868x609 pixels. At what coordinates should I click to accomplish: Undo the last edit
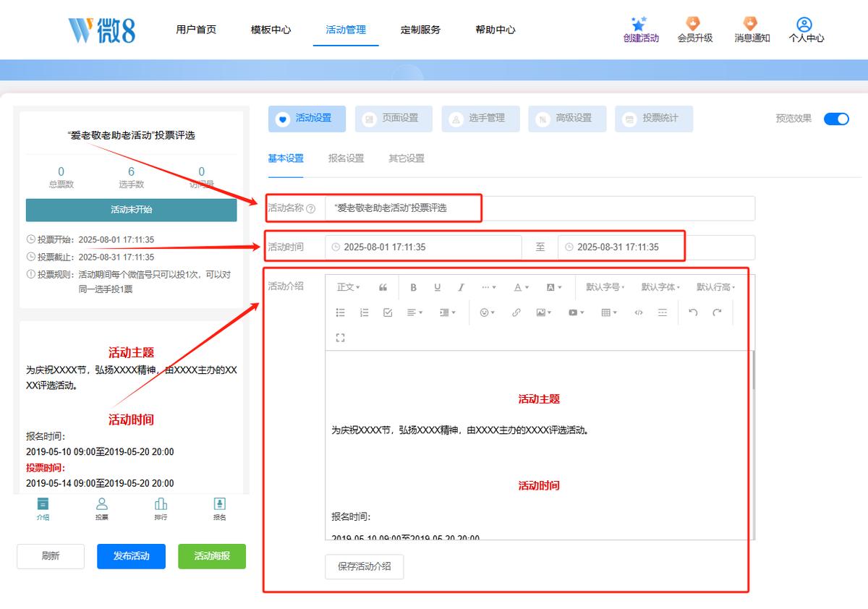tap(693, 312)
